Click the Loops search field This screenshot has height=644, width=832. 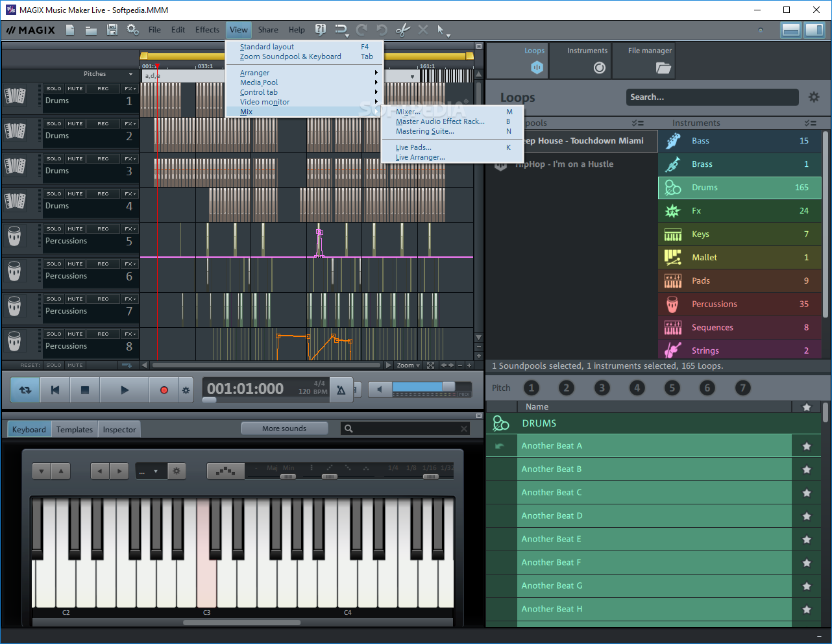[713, 97]
